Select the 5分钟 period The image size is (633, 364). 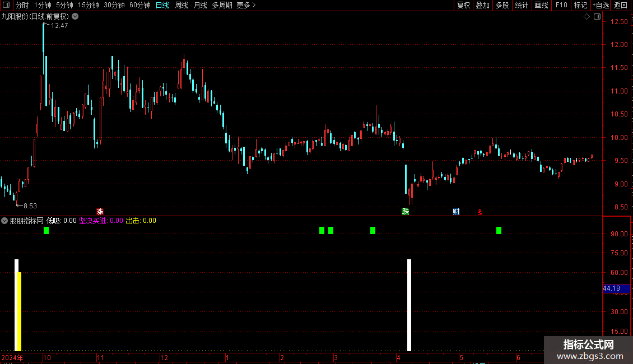point(64,5)
